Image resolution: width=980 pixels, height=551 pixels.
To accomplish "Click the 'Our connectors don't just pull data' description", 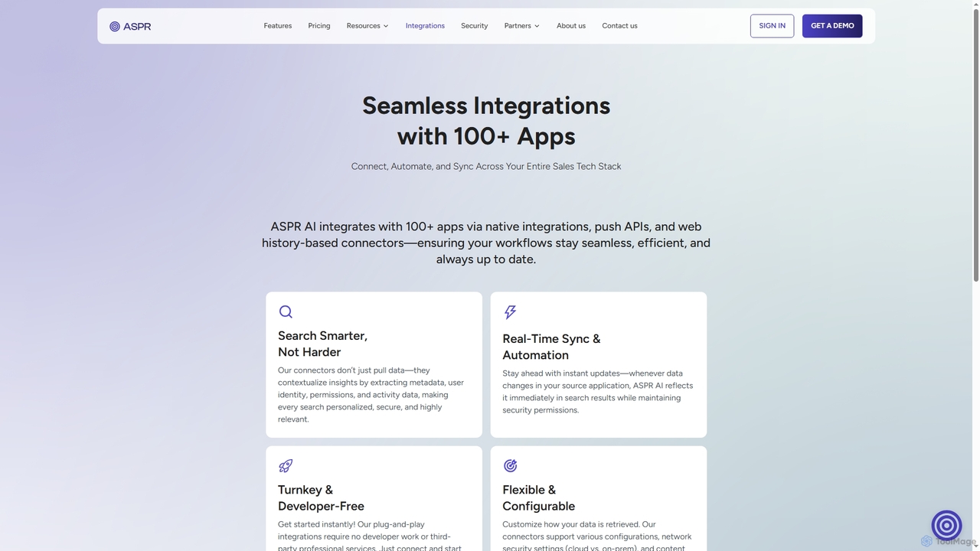I will point(371,395).
